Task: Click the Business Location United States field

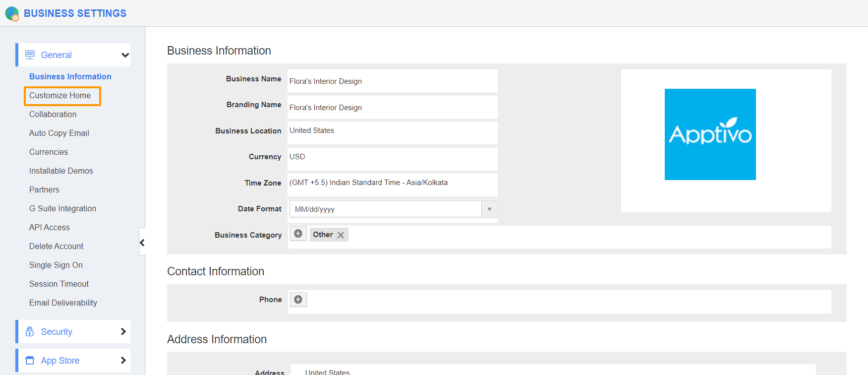Action: [393, 133]
